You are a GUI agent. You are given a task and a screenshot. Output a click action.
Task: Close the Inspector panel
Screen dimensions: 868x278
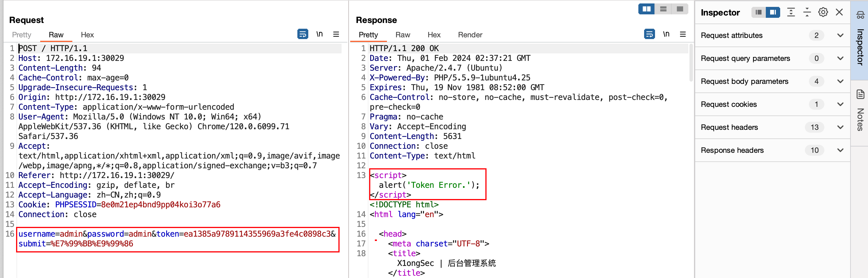coord(839,12)
